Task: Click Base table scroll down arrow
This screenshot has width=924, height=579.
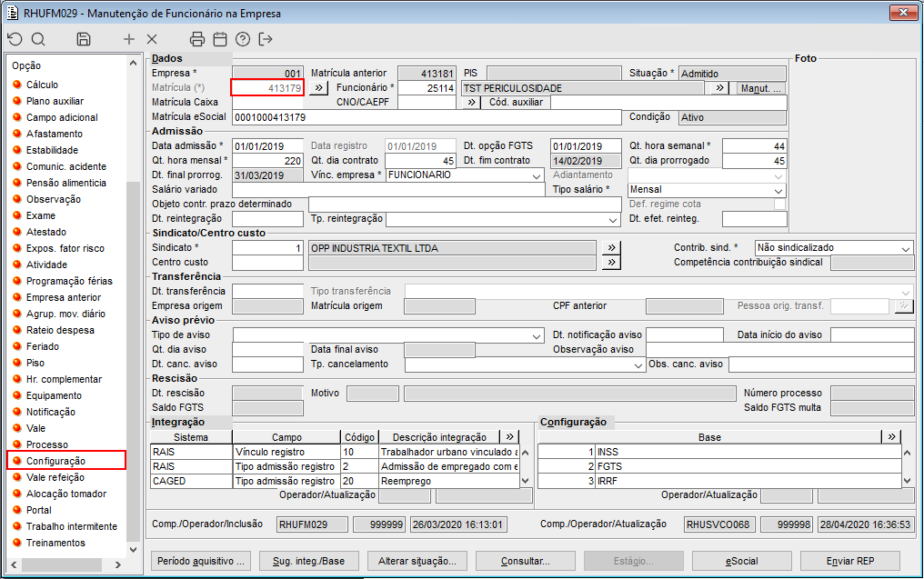Action: click(907, 481)
